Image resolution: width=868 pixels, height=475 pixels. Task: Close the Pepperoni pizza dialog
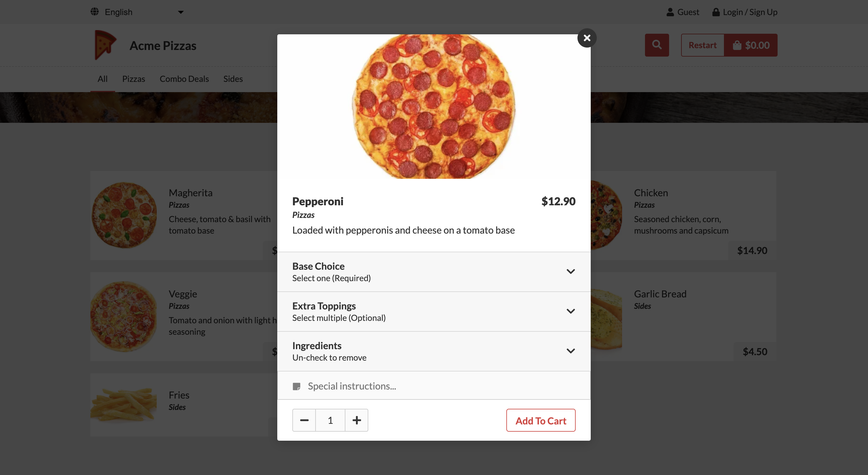pyautogui.click(x=587, y=38)
